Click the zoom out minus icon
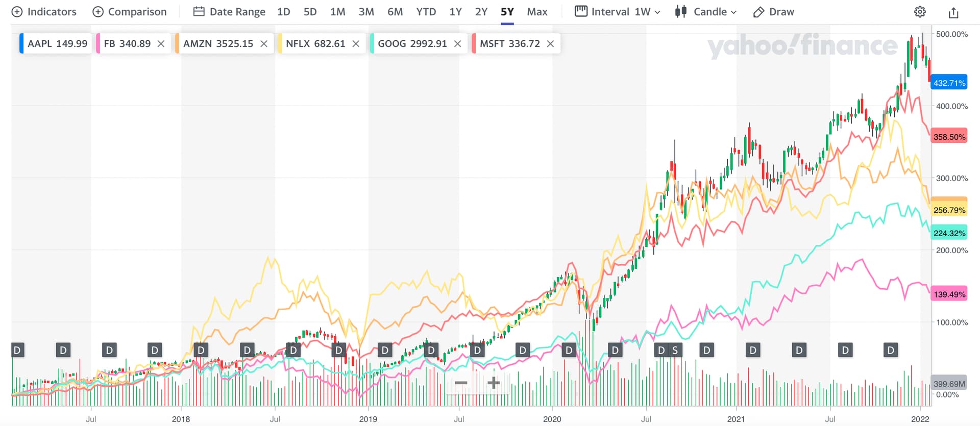 click(461, 383)
